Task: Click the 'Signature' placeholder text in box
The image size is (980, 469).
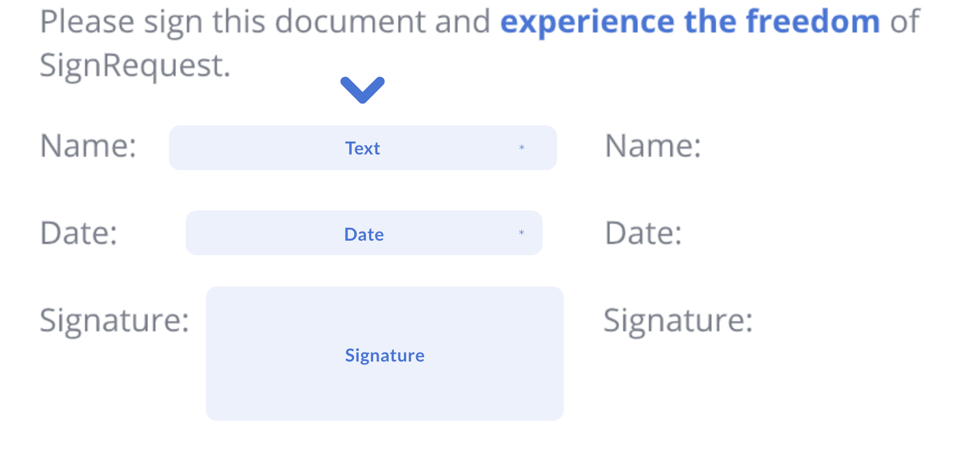Action: (385, 355)
